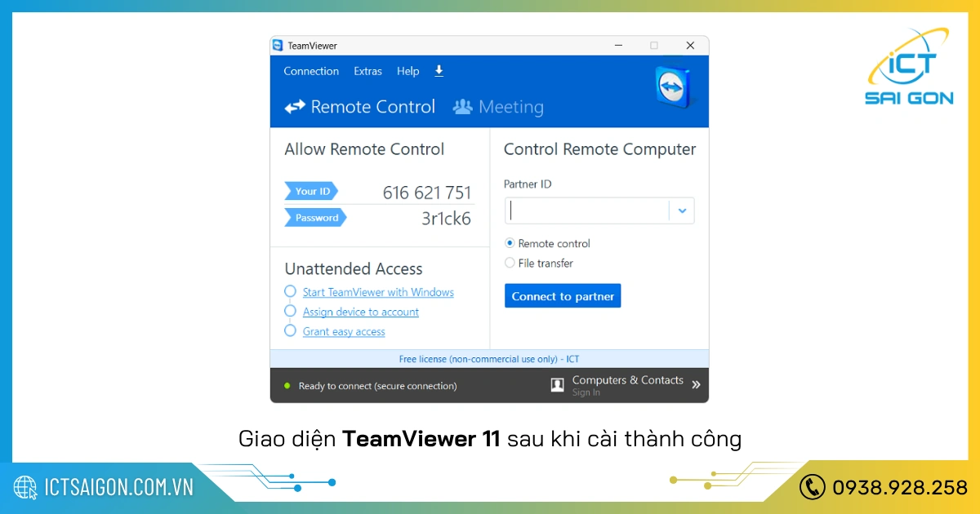The image size is (980, 514).
Task: Open the Connection menu
Action: pos(311,71)
